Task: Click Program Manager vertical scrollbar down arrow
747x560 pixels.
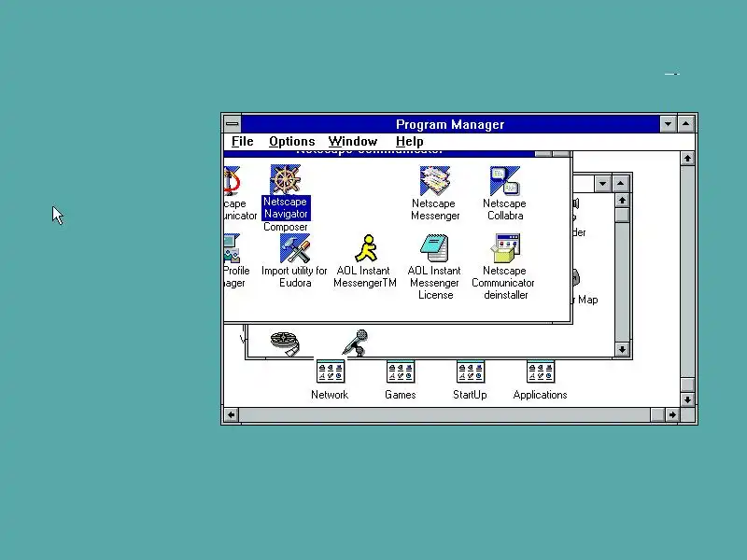Action: point(687,399)
